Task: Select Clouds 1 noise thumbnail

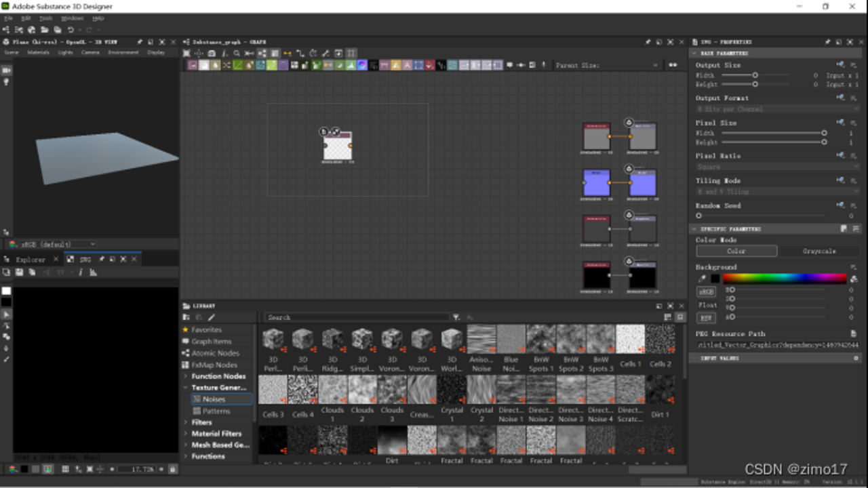Action: 332,390
